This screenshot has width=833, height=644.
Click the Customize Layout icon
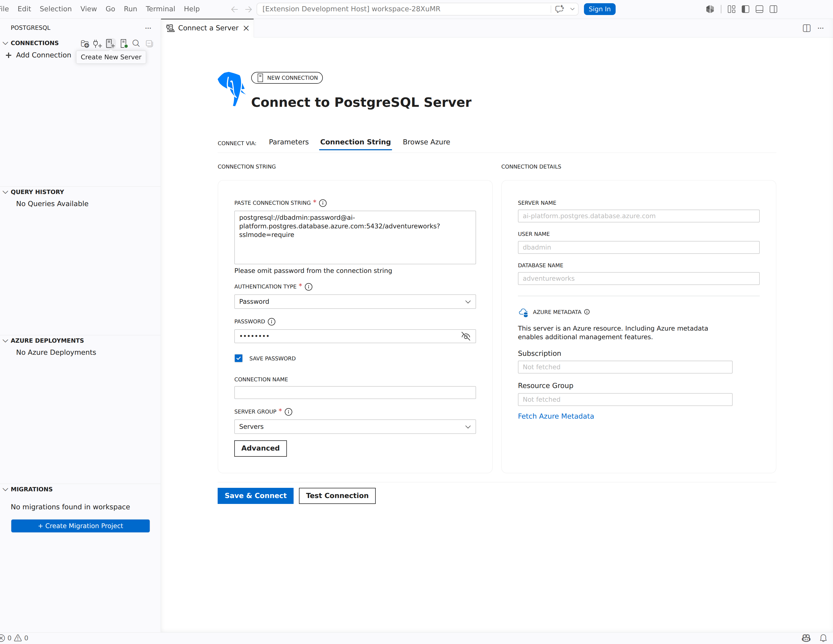pos(731,9)
